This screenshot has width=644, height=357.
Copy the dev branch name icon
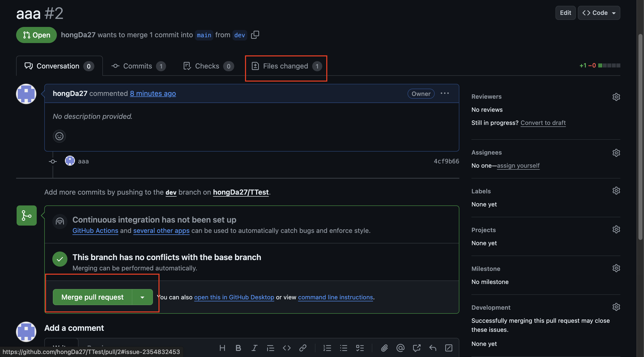pos(255,35)
